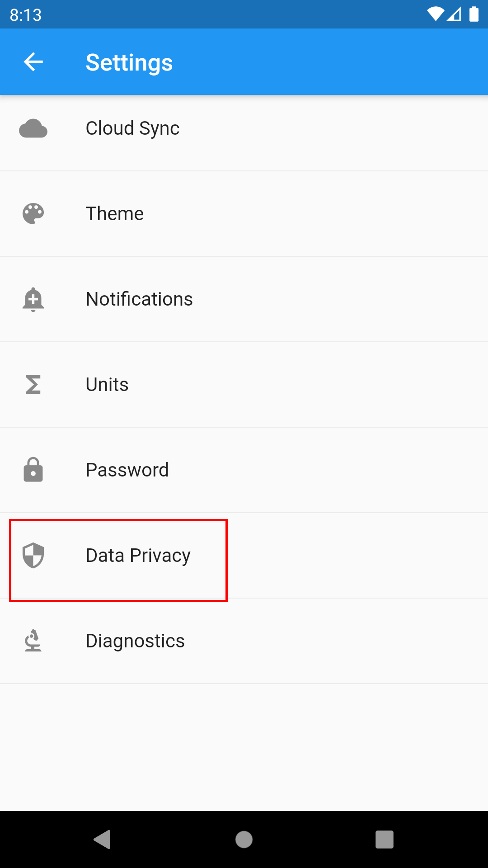Tap the Cloud Sync cloud icon
The image size is (488, 868).
coord(33,129)
